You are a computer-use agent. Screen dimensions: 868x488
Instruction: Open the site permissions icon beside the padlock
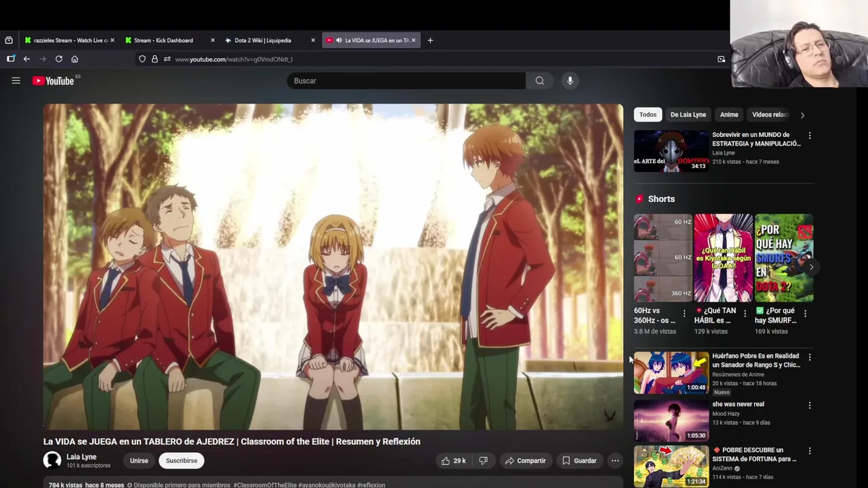point(167,59)
